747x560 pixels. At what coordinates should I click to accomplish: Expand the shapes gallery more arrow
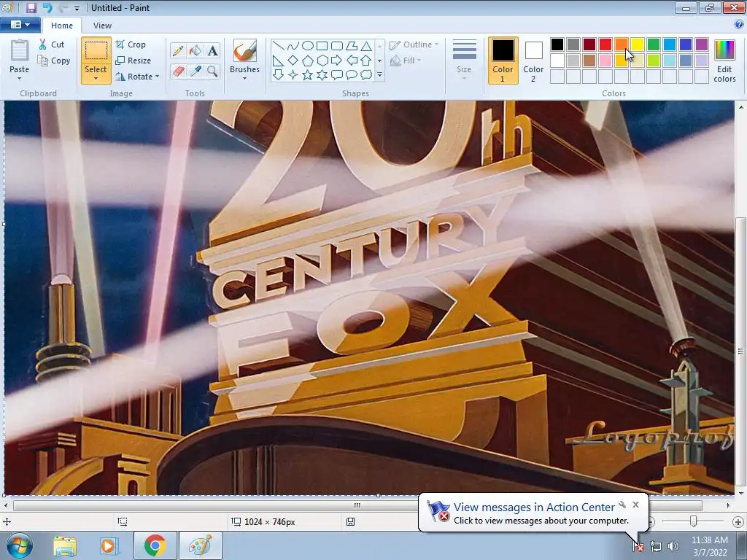tap(379, 75)
